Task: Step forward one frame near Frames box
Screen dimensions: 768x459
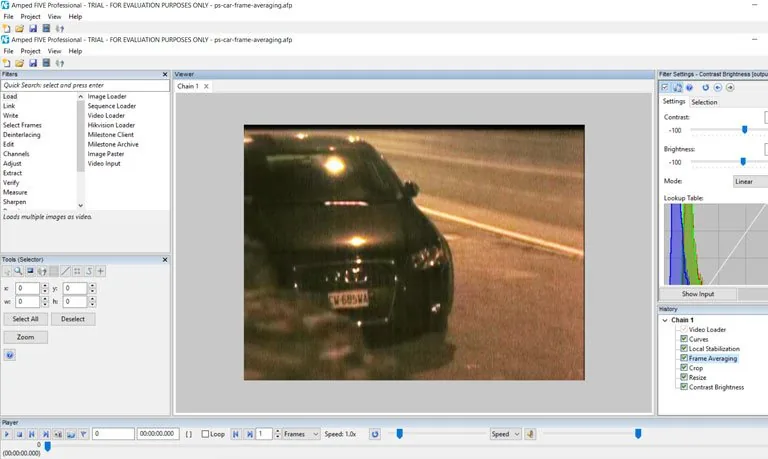Action: (x=249, y=434)
